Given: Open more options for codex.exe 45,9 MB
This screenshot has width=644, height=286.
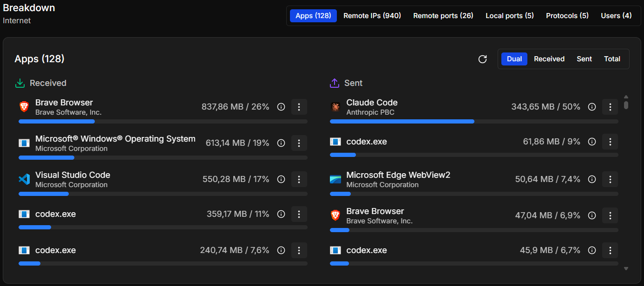Looking at the screenshot, I should click(610, 250).
